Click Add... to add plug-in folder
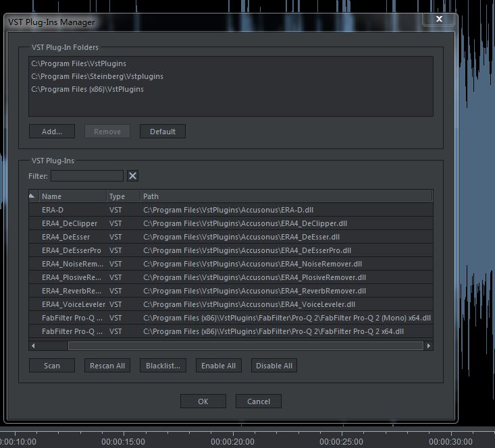Screen dimensions: 495x448 pyautogui.click(x=52, y=132)
